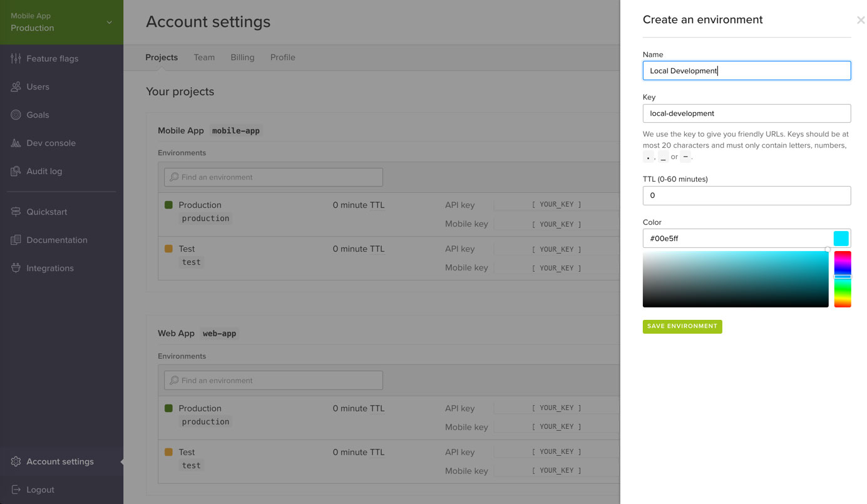The width and height of the screenshot is (867, 504).
Task: View the Audit log
Action: [x=44, y=171]
